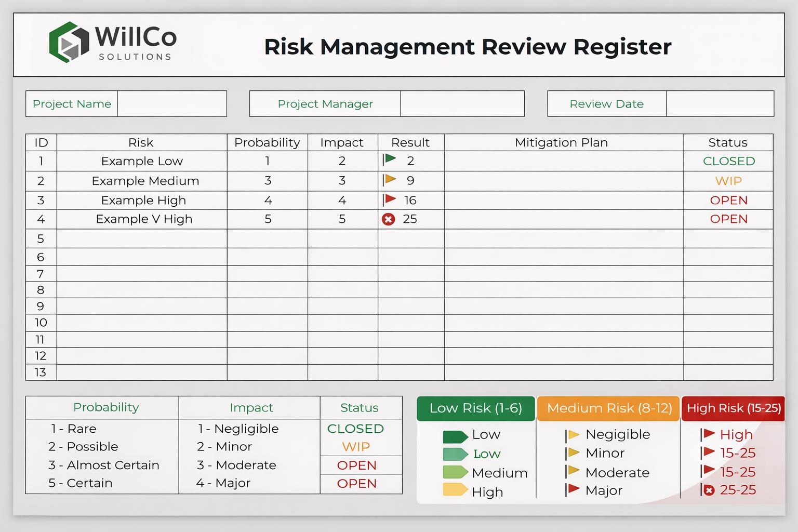Image resolution: width=798 pixels, height=532 pixels.
Task: Click the red X icon beside result 25
Action: click(x=388, y=219)
